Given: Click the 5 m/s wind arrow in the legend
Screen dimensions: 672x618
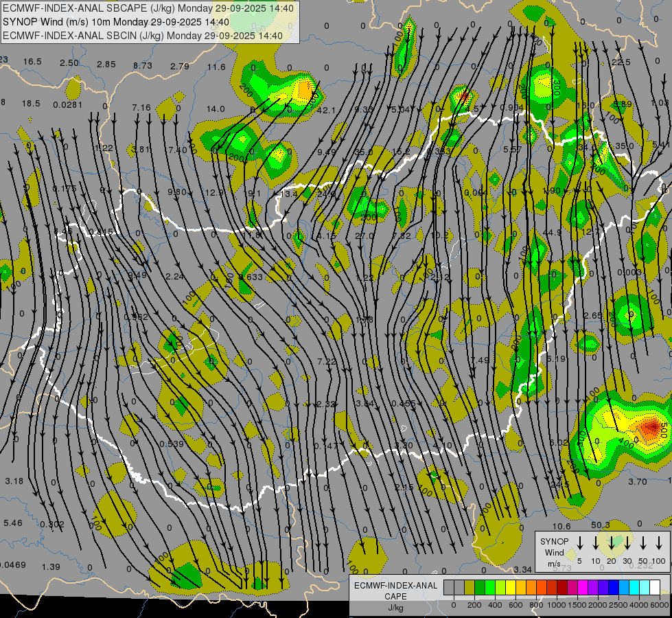Looking at the screenshot, I should 580,543.
